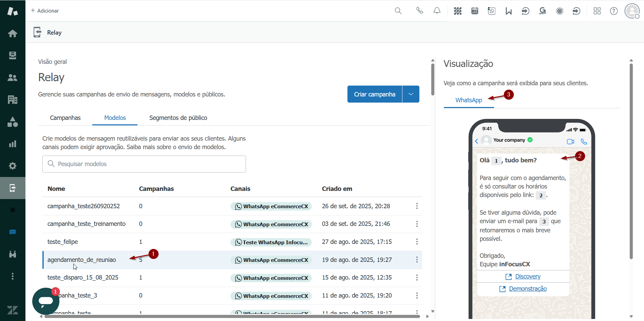Expand the Criar campanha dropdown arrow
The width and height of the screenshot is (644, 321).
(411, 94)
